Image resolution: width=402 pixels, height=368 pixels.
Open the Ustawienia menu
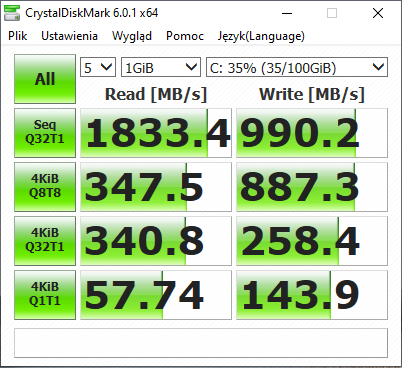click(x=69, y=36)
